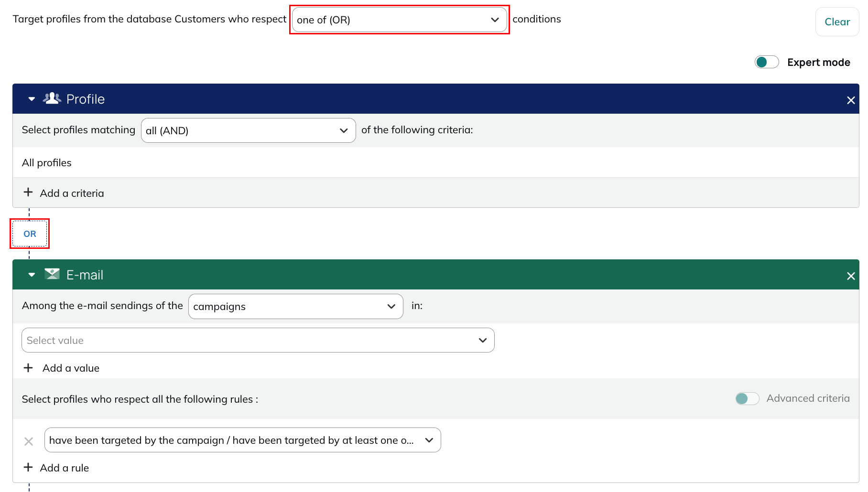The image size is (868, 492).
Task: Click the plus icon beside Add a criteria
Action: point(28,192)
